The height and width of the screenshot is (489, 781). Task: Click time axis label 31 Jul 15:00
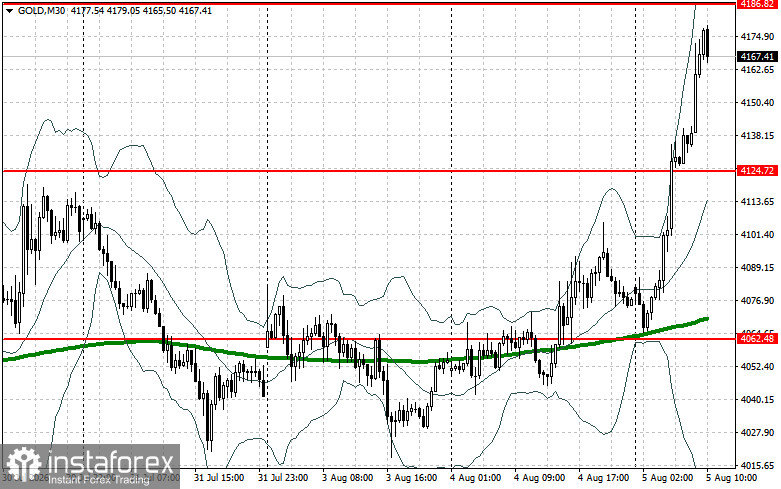coord(219,478)
